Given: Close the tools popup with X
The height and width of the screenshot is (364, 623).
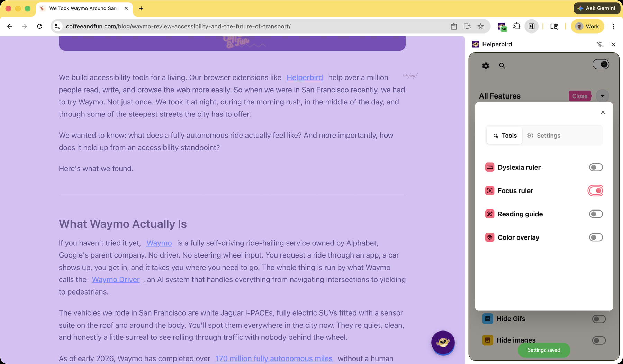Looking at the screenshot, I should click(x=603, y=112).
